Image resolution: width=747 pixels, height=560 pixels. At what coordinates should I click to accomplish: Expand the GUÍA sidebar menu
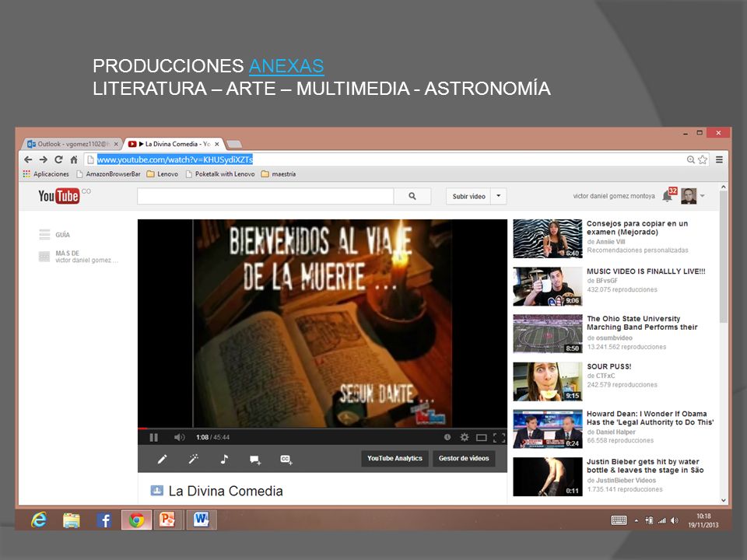54,235
